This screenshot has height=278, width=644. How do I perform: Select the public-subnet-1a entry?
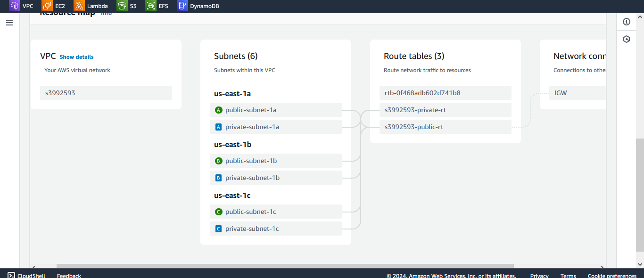click(276, 110)
